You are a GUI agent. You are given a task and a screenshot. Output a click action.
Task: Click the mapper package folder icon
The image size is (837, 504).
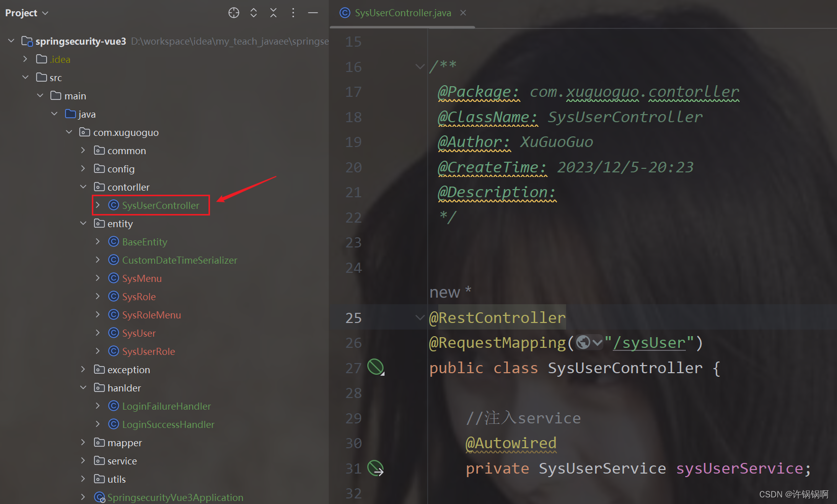pos(99,442)
